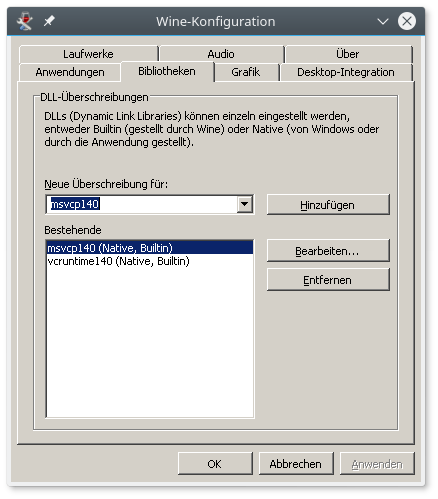Screen dimensions: 438x499
Task: Click into the msvcp140 combo box text field
Action: [x=142, y=204]
